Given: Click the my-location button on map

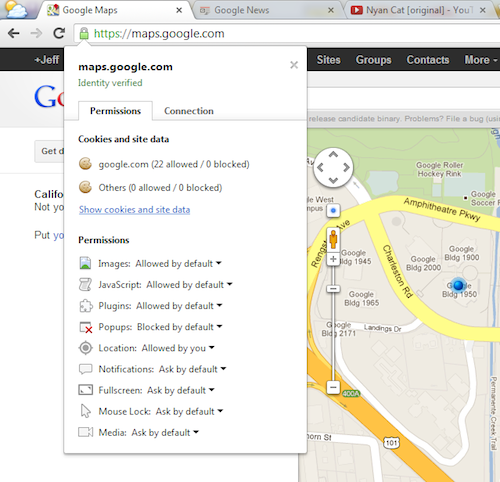Looking at the screenshot, I should (333, 210).
